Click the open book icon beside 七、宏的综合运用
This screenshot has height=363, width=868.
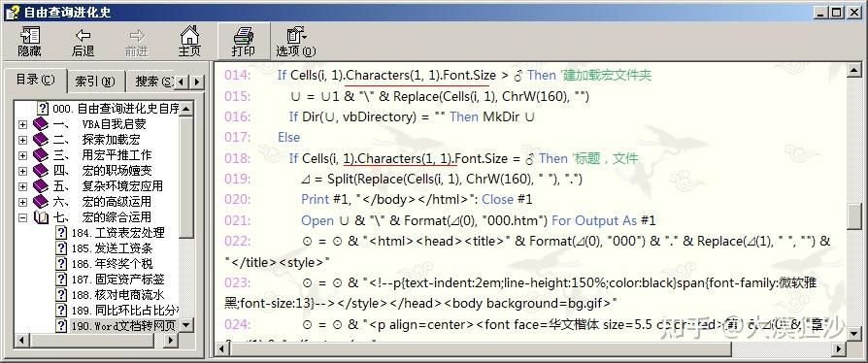coord(41,216)
